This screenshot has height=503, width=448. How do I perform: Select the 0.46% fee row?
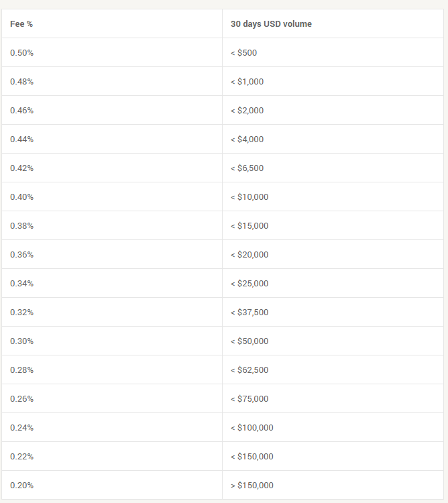(x=223, y=110)
